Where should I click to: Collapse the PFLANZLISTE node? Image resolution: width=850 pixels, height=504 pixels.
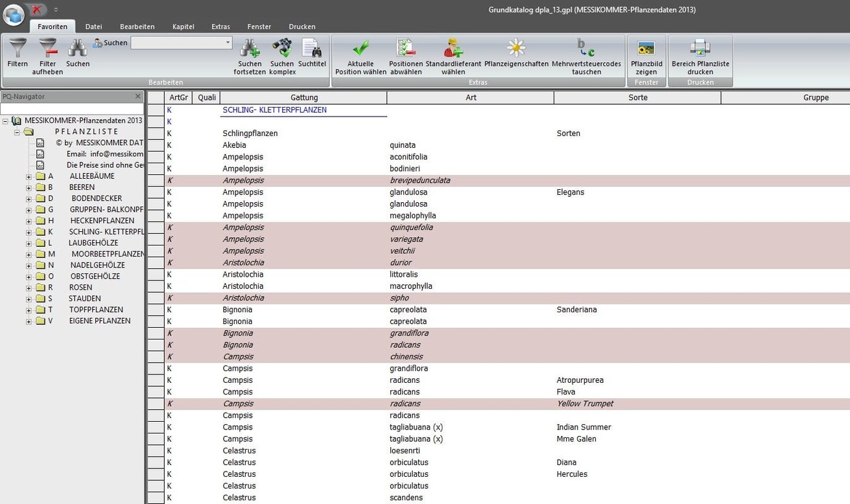pos(17,132)
